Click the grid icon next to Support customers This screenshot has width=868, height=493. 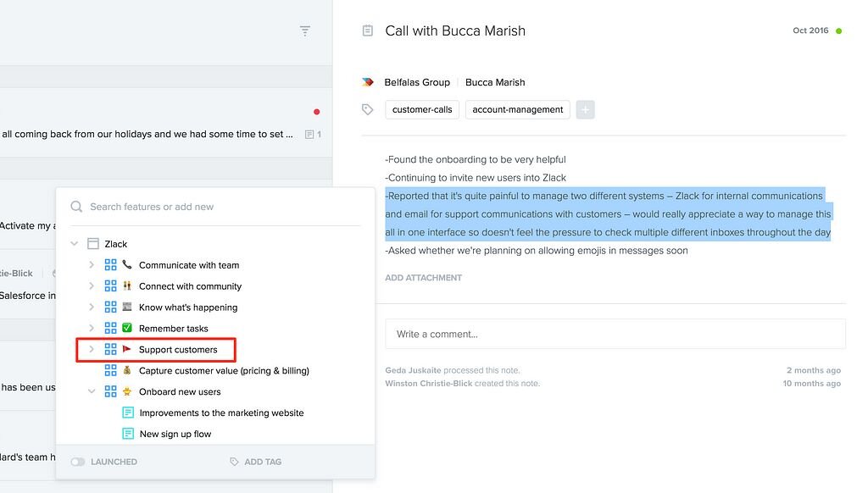point(111,349)
